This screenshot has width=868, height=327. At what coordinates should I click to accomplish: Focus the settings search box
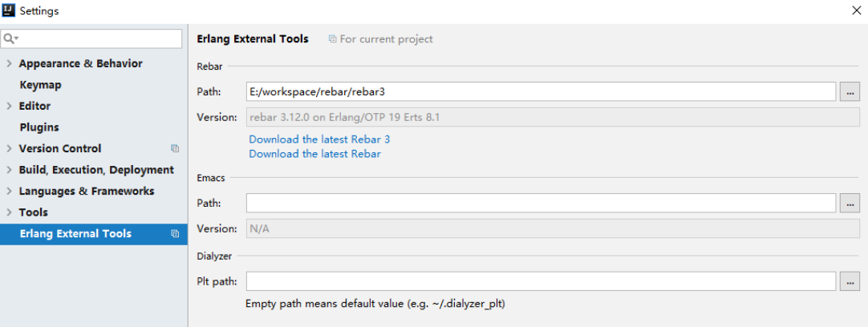[91, 38]
